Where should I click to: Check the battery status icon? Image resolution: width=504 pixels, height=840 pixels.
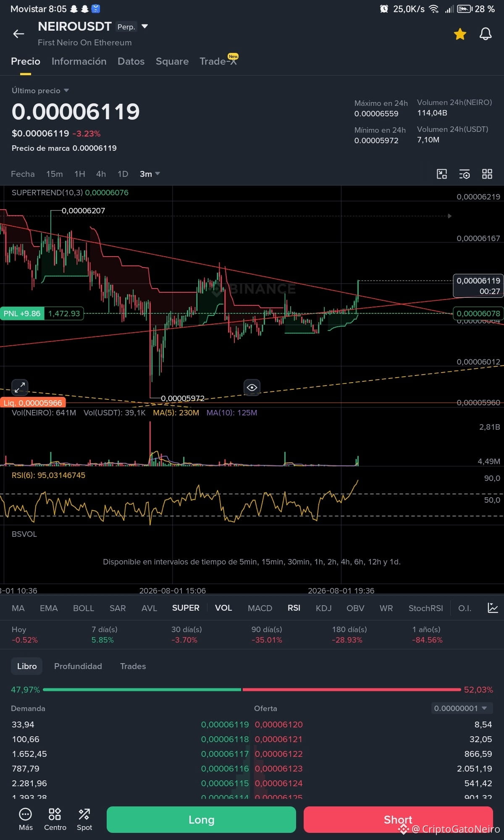coord(465,9)
